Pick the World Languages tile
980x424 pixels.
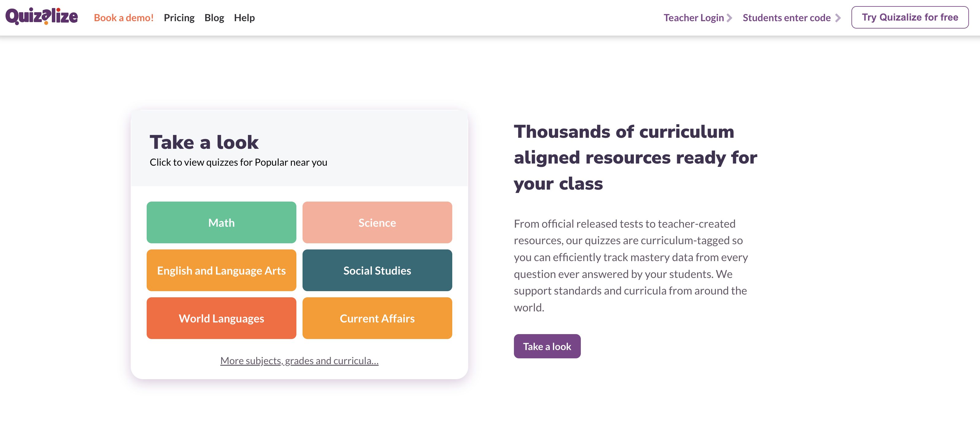[222, 318]
